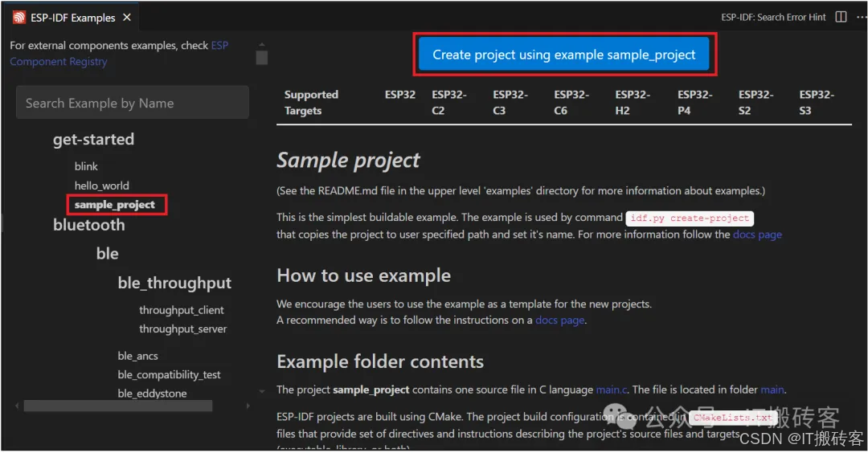Image resolution: width=868 pixels, height=453 pixels.
Task: Open the ble_compatibility_test example
Action: click(x=169, y=374)
